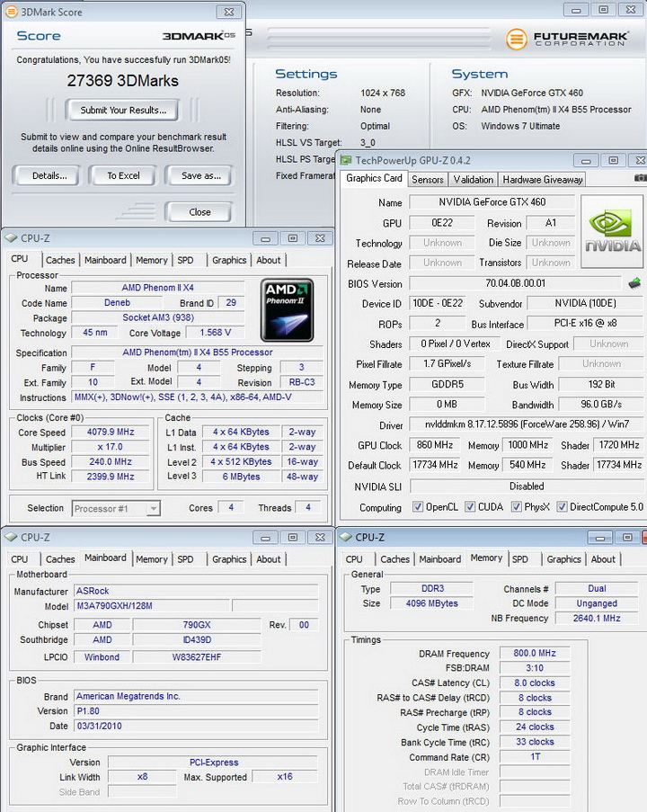Open About tab in top CPU-Z window
The image size is (647, 812).
269,260
